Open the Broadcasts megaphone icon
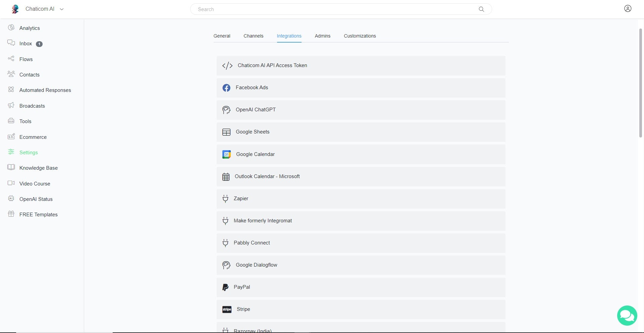The image size is (644, 333). tap(11, 105)
